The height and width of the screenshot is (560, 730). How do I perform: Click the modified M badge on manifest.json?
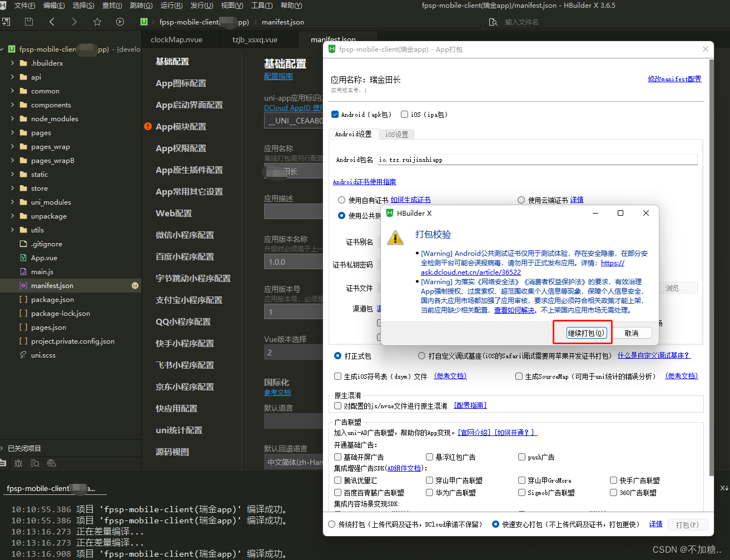click(135, 285)
